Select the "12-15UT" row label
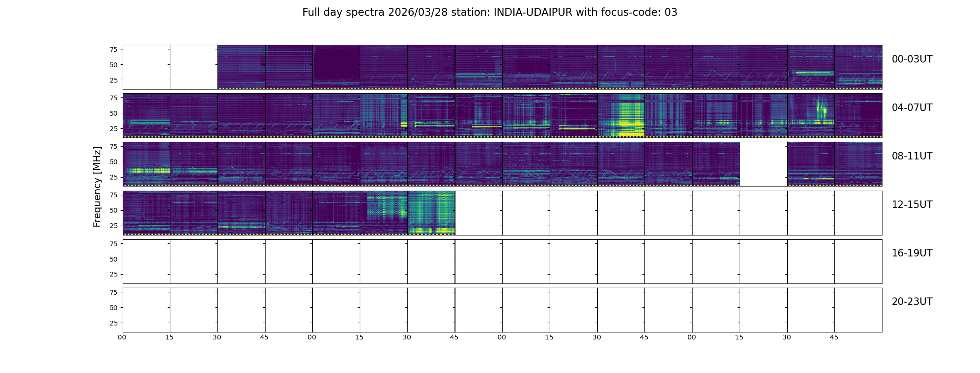 click(x=912, y=205)
